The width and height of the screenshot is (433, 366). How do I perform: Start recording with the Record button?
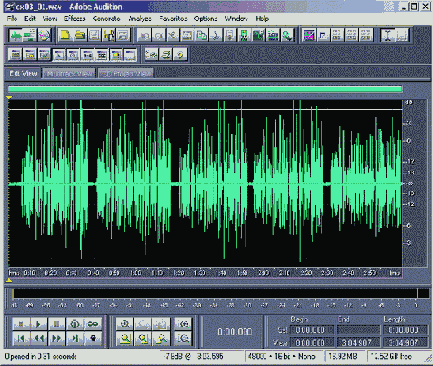click(x=93, y=338)
